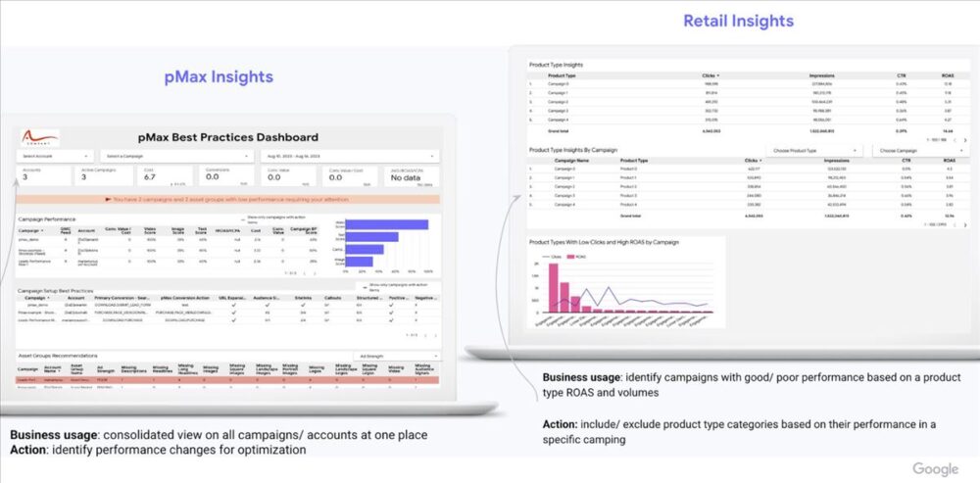Click Product 0 cell in Insights By Campaign
The image size is (980, 483).
(628, 169)
